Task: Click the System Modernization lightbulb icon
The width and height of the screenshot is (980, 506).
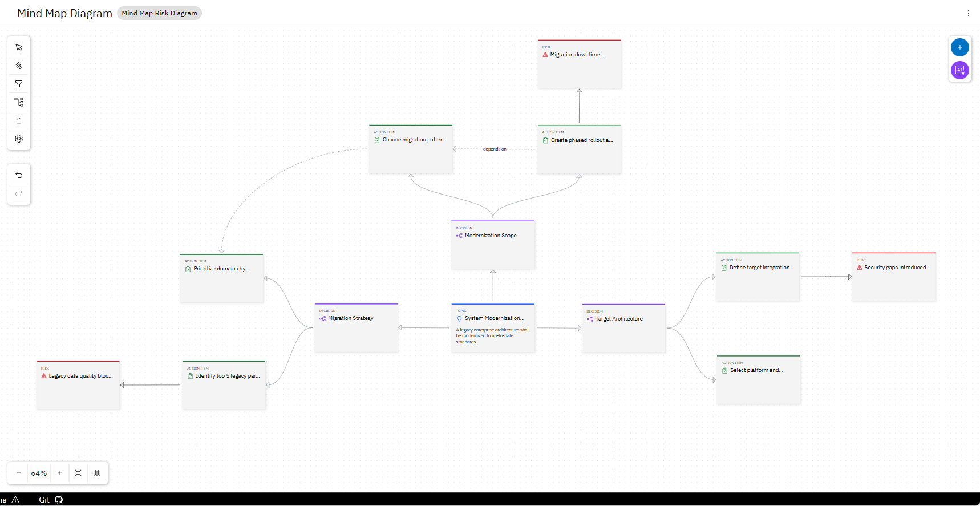Action: [459, 319]
